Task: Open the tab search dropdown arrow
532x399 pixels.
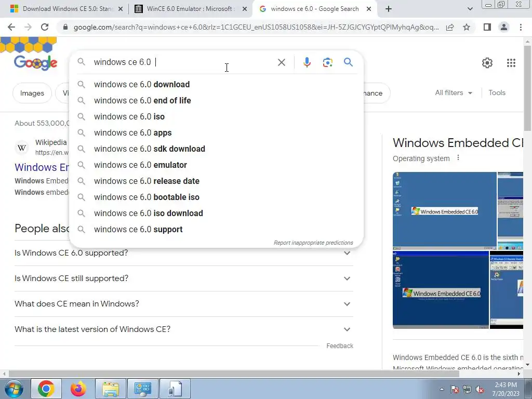Action: pyautogui.click(x=470, y=9)
